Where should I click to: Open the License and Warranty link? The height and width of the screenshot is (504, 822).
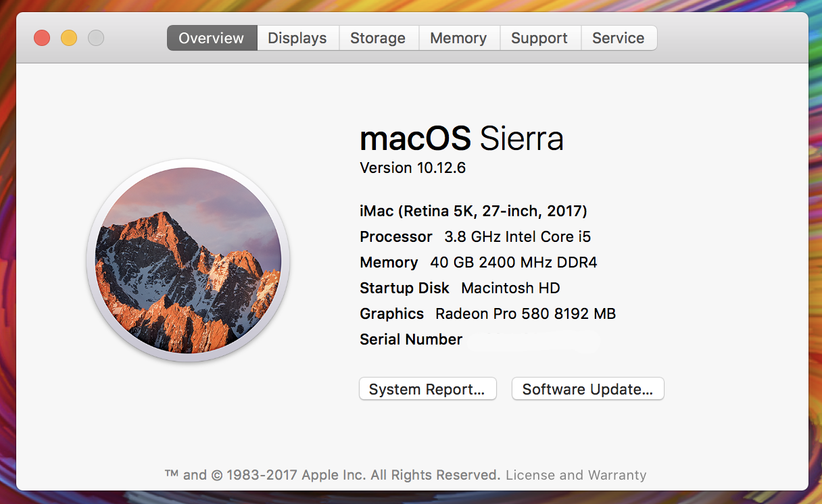pos(576,475)
